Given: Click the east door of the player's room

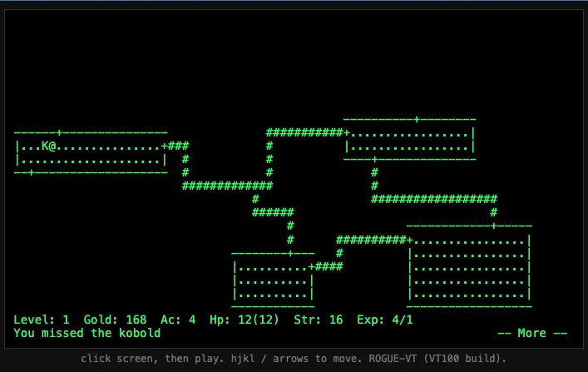Looking at the screenshot, I should click(x=164, y=146).
